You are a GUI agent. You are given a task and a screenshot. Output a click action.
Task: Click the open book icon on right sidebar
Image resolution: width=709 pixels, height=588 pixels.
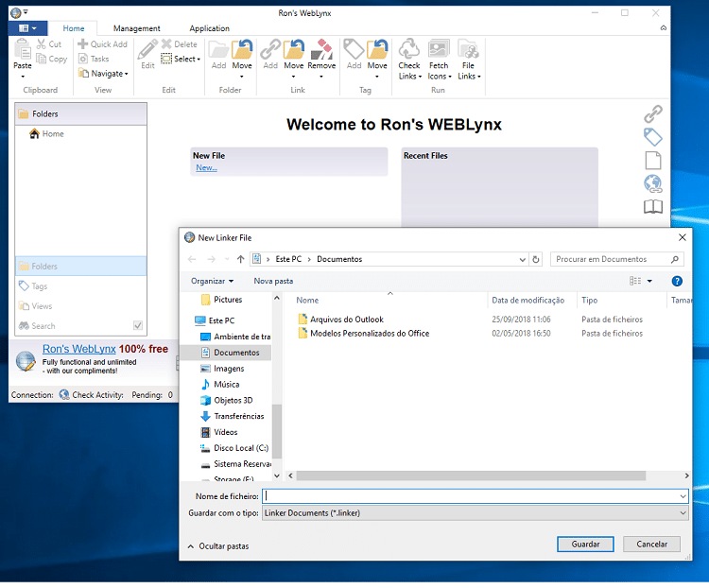[x=653, y=207]
